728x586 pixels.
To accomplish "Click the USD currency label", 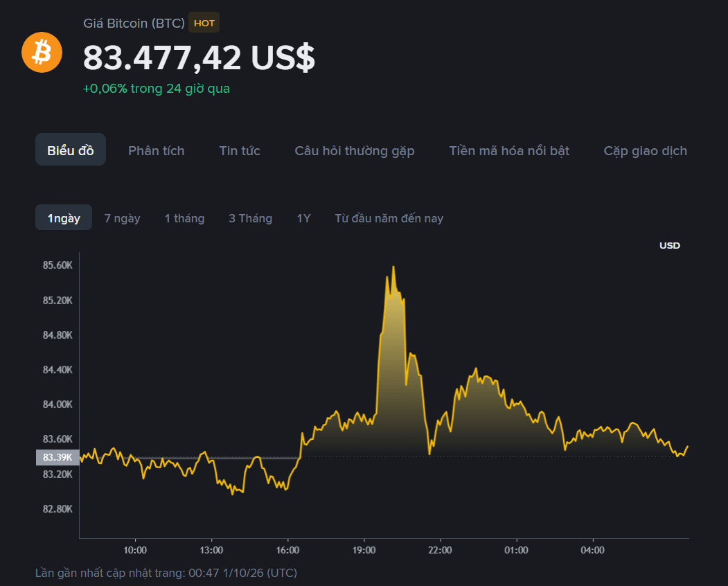I will 670,245.
